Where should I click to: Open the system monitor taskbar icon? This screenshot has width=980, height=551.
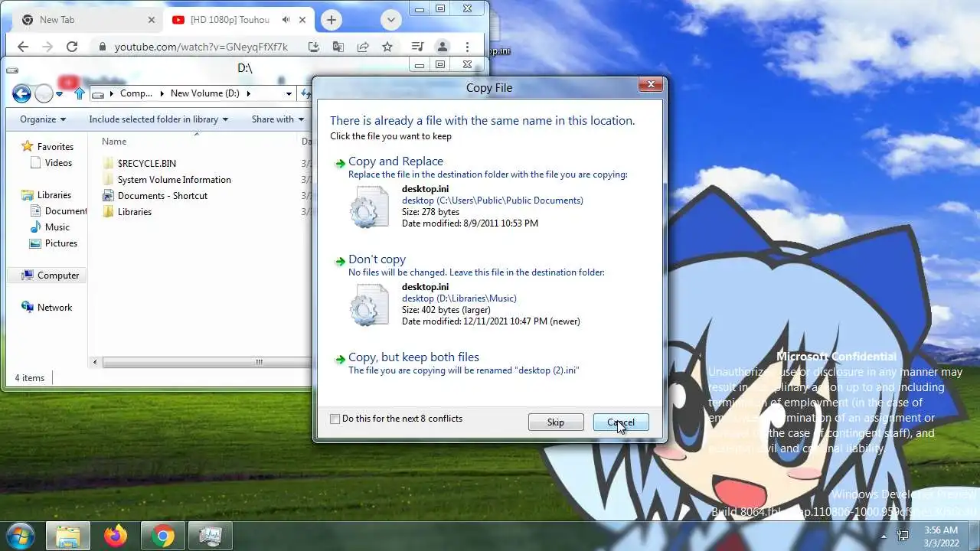pyautogui.click(x=210, y=536)
